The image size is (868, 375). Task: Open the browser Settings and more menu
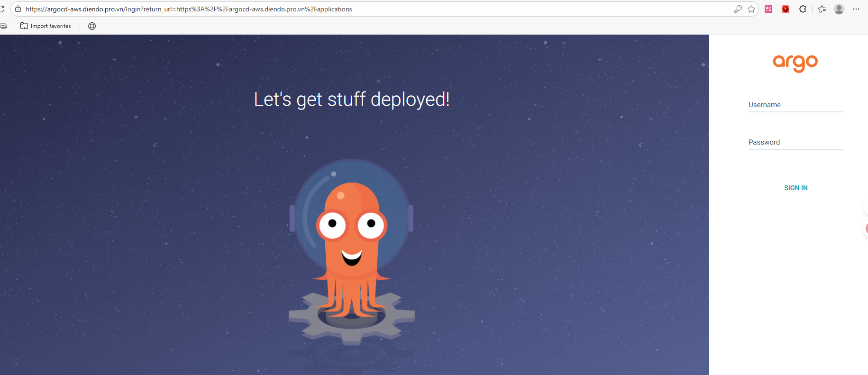(x=856, y=9)
